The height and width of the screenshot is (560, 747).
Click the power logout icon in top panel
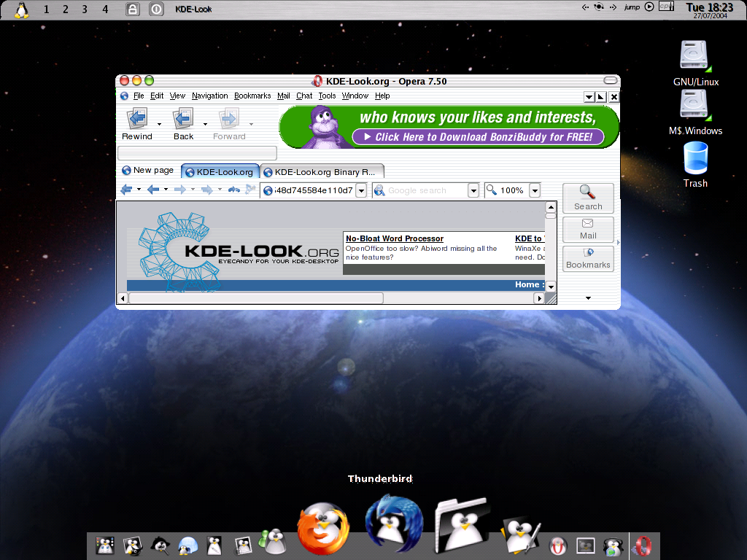pyautogui.click(x=156, y=9)
